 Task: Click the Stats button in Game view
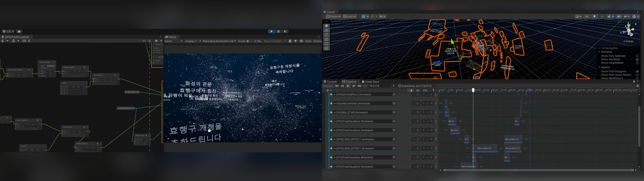click(x=308, y=41)
